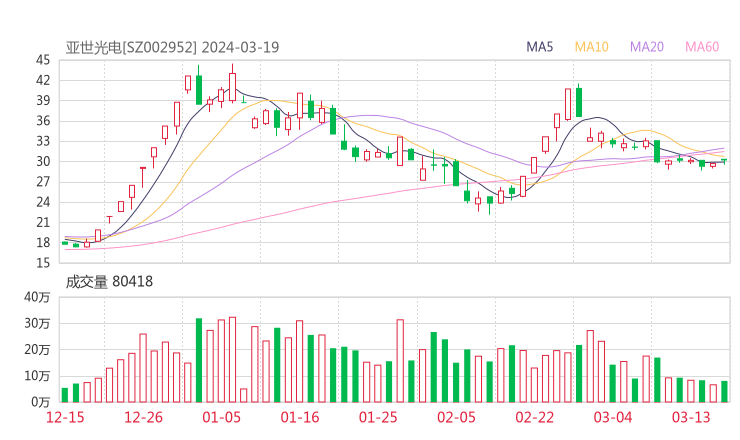Click the 30万 volume axis label
The width and height of the screenshot is (740, 440).
37,323
